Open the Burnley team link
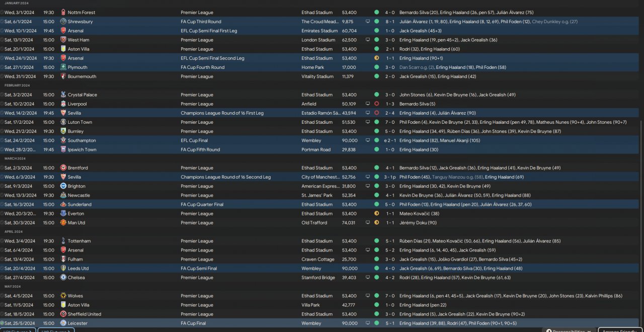The width and height of the screenshot is (644, 332). 76,131
